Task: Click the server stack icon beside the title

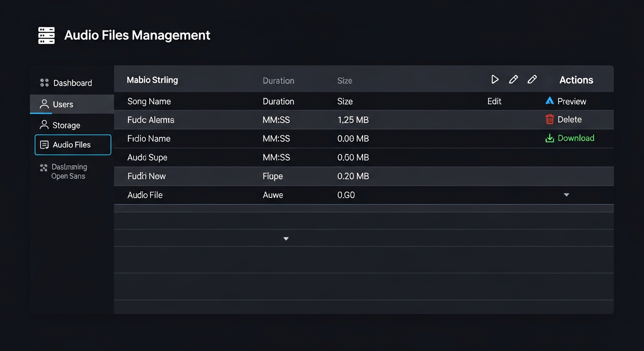Action: point(46,35)
